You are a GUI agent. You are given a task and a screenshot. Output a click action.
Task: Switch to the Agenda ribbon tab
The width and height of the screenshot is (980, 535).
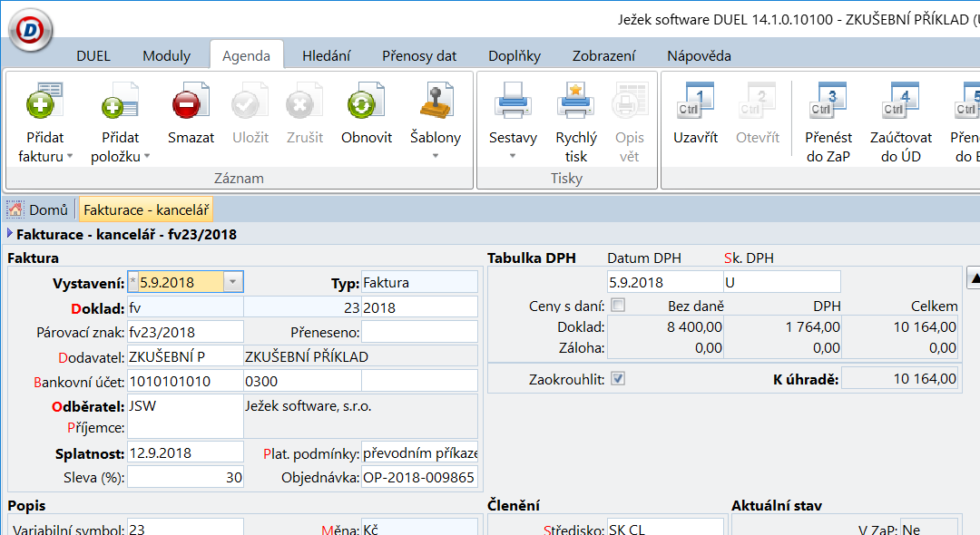pyautogui.click(x=246, y=55)
